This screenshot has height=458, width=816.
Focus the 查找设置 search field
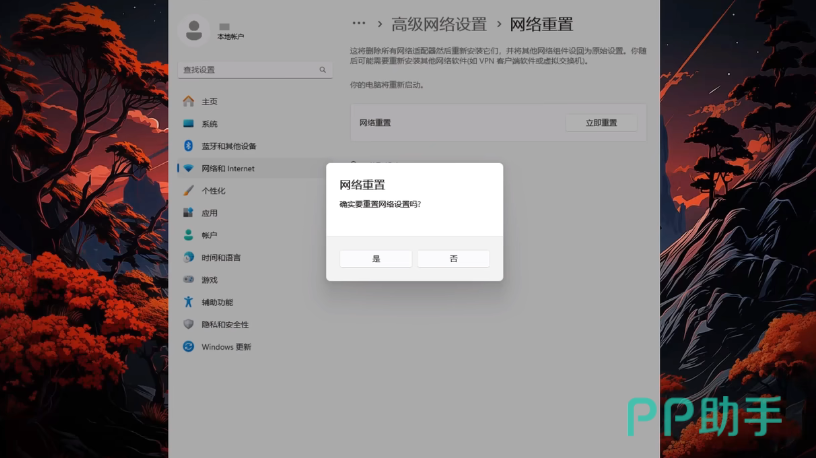tap(248, 70)
